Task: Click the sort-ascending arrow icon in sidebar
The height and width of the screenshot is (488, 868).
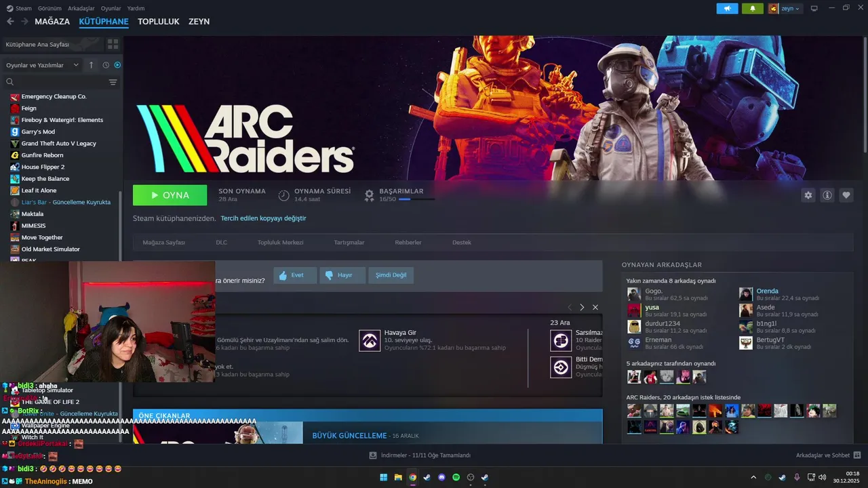Action: click(92, 65)
